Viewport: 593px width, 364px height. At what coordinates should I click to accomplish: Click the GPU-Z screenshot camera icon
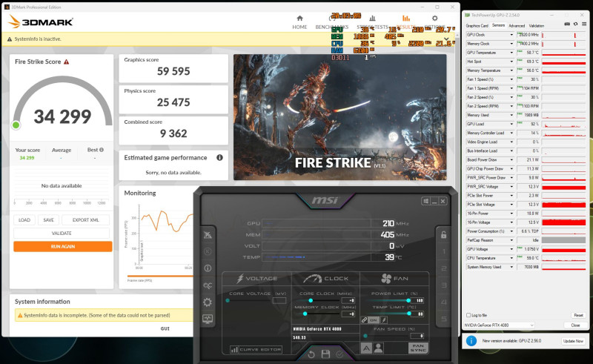click(566, 24)
